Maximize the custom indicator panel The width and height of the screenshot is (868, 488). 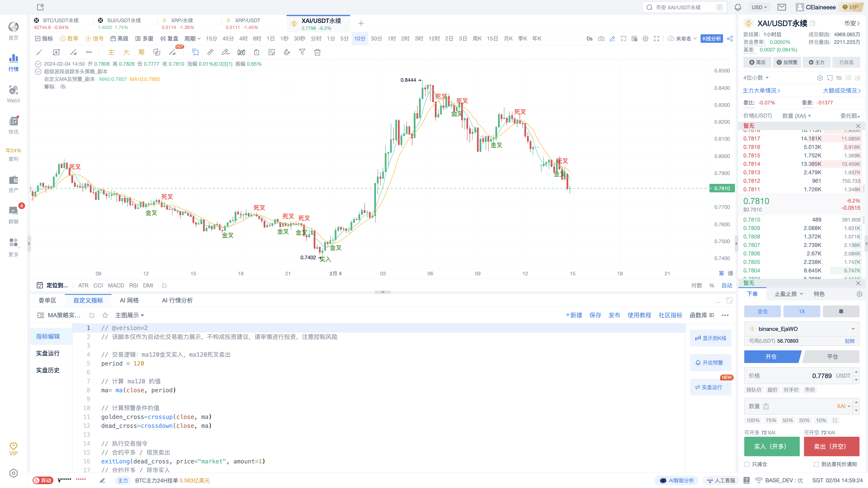pos(729,300)
